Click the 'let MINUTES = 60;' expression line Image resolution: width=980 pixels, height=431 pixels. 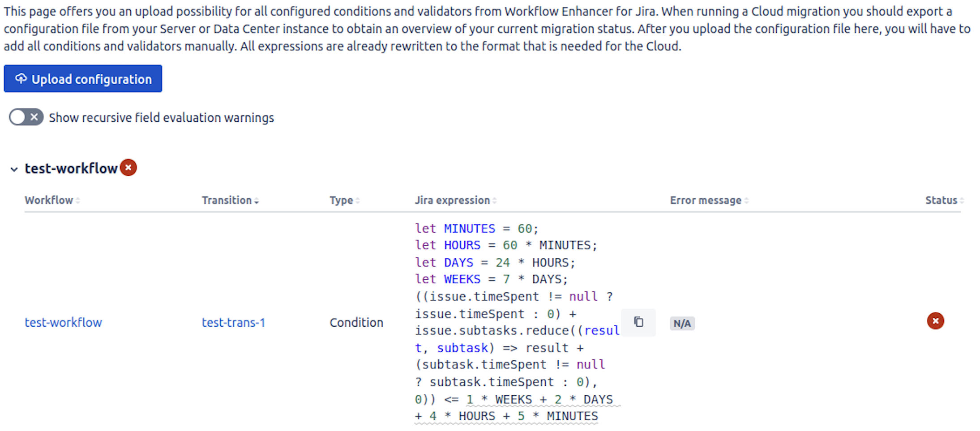(477, 228)
